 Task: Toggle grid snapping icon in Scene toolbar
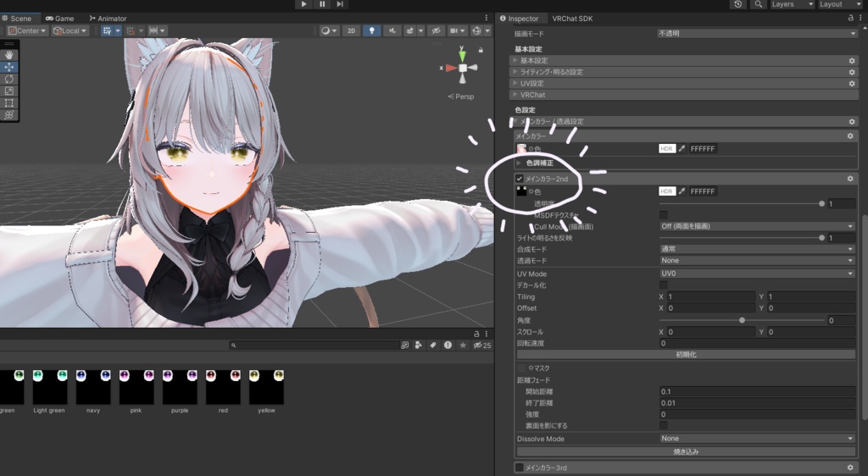(x=107, y=31)
